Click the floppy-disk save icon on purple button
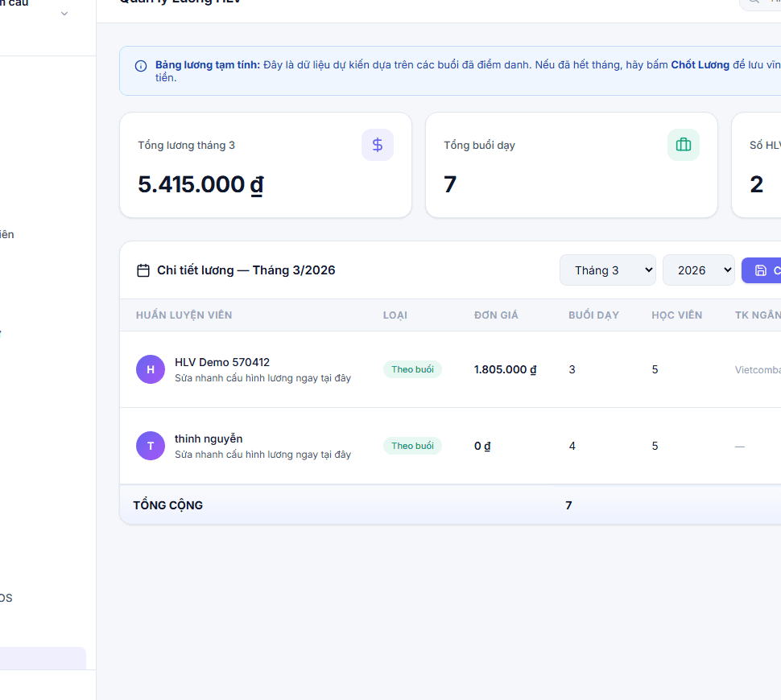Image resolution: width=781 pixels, height=700 pixels. pos(761,270)
